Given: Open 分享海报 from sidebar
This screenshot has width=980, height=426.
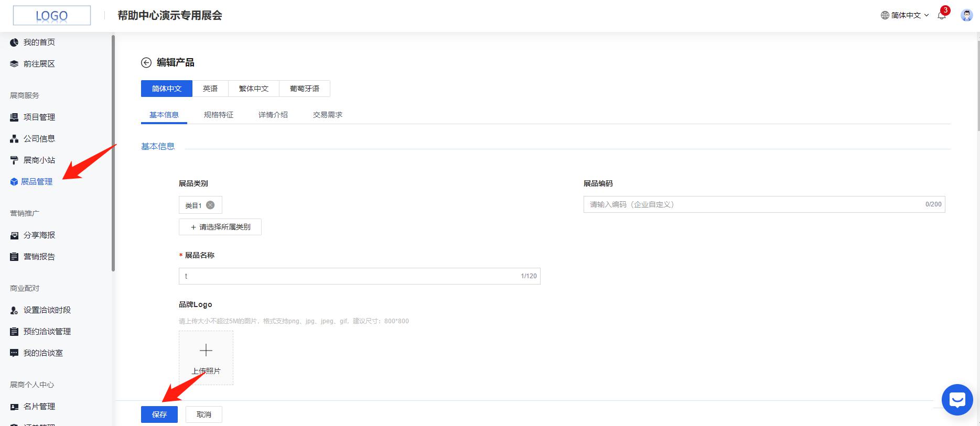Looking at the screenshot, I should pos(39,235).
